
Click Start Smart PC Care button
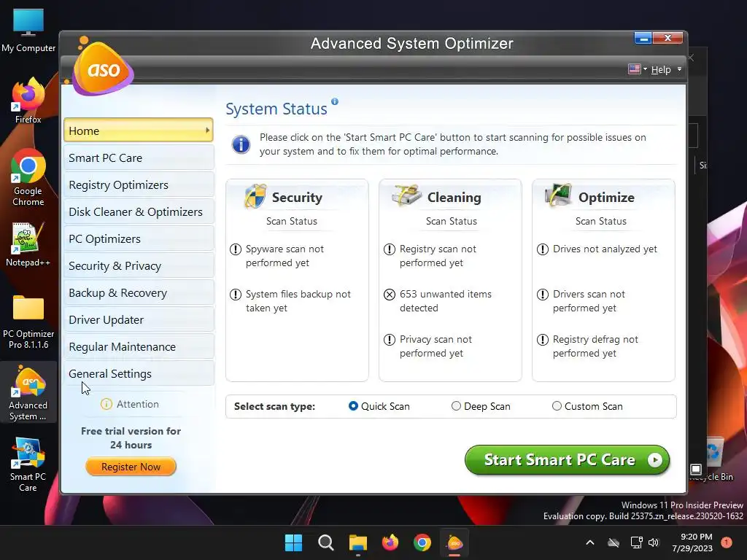pyautogui.click(x=567, y=460)
